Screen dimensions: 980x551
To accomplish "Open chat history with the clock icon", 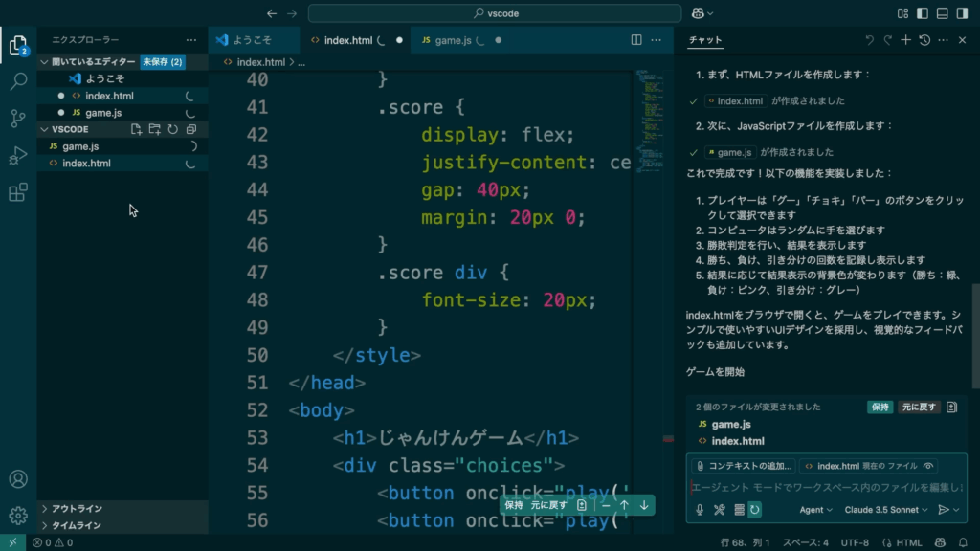I will tap(924, 40).
